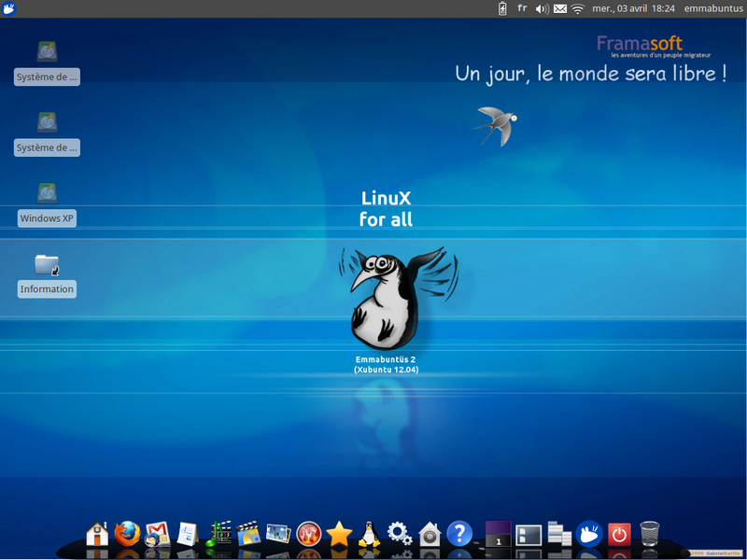The height and width of the screenshot is (560, 747).
Task: Select the 'Windows XP' drive desktop icon
Action: 48,193
